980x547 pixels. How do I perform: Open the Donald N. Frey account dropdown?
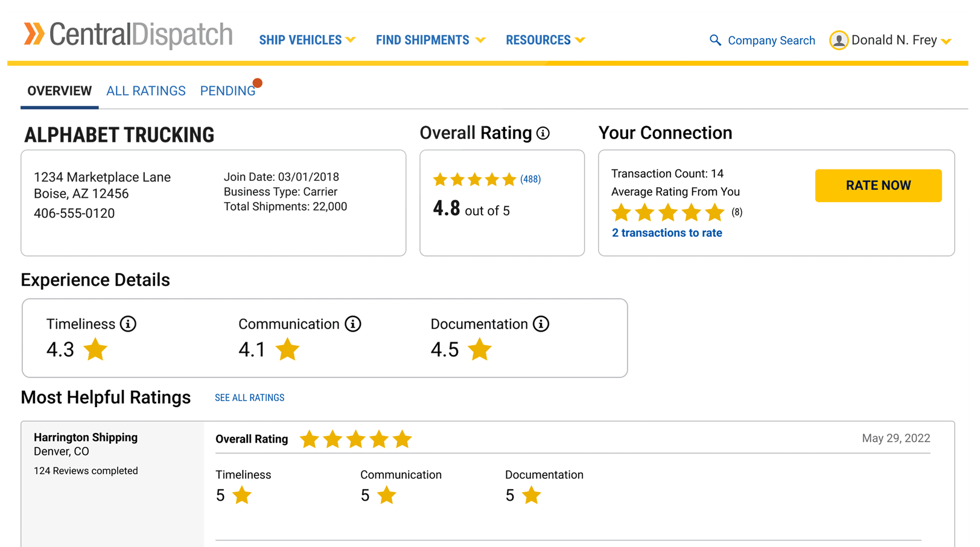click(x=901, y=40)
